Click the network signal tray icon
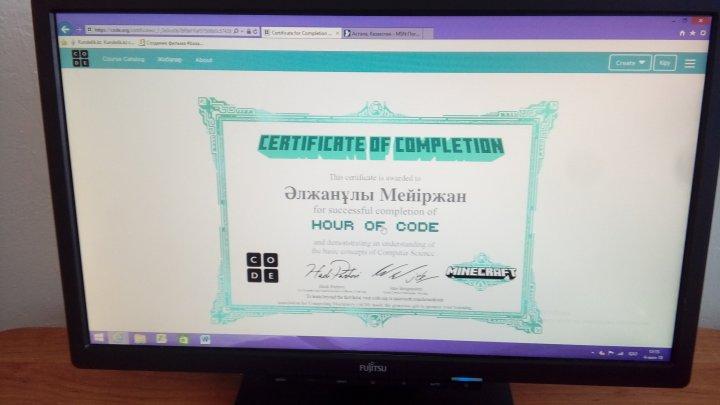 click(621, 354)
